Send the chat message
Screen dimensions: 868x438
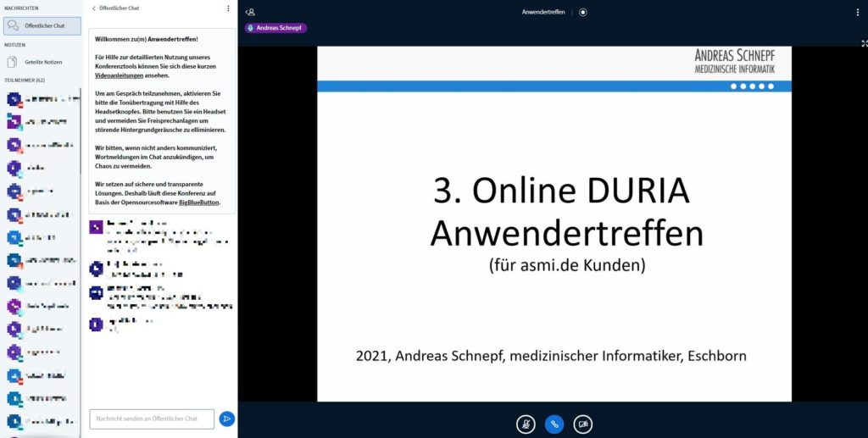pos(226,419)
